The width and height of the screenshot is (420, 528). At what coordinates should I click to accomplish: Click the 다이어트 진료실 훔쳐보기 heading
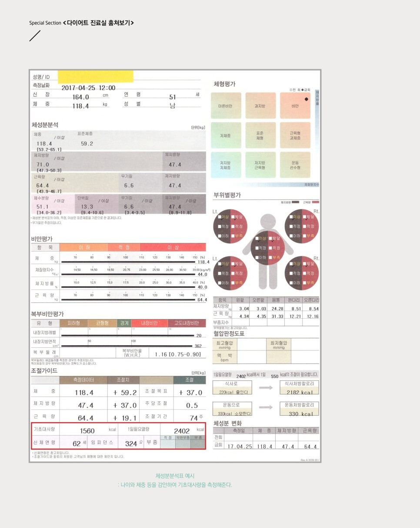coord(98,23)
